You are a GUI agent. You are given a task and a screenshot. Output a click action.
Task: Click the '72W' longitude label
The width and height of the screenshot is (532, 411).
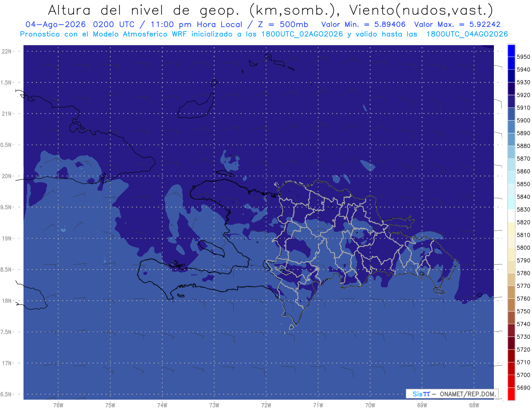click(266, 405)
